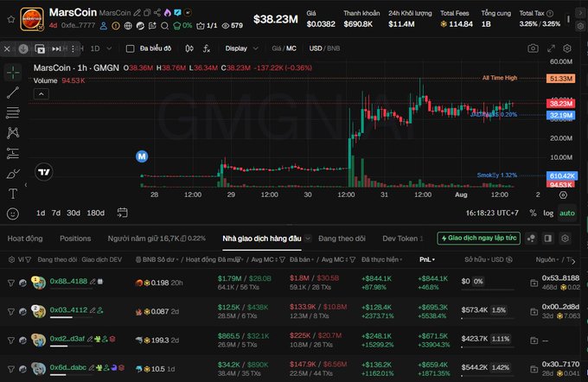Copy contract address 0xfe..7777
The image size is (588, 382).
tap(78, 25)
